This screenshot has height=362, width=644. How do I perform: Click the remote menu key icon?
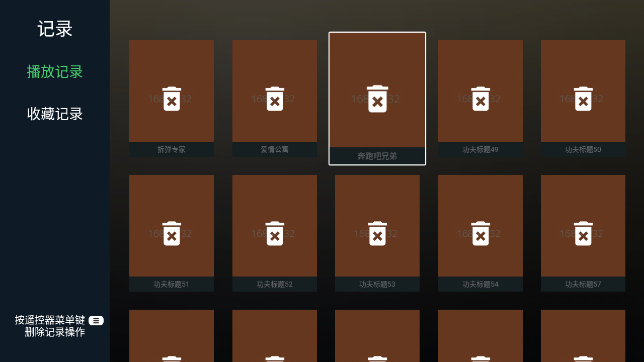[96, 320]
